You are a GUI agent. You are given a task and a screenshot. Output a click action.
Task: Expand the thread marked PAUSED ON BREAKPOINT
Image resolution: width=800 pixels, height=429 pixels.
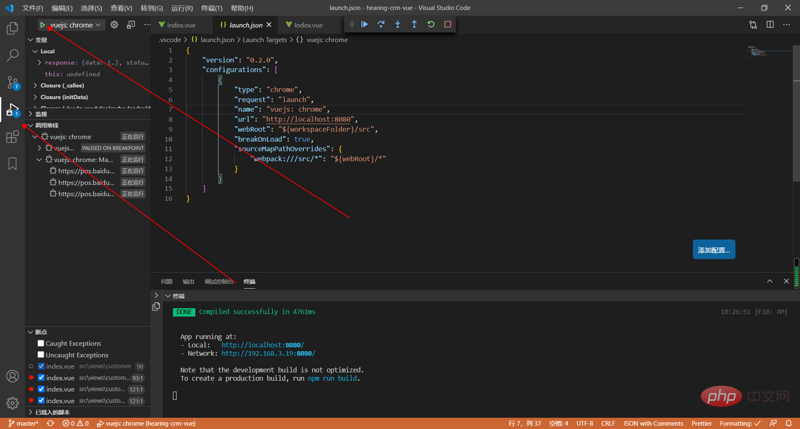tap(39, 148)
